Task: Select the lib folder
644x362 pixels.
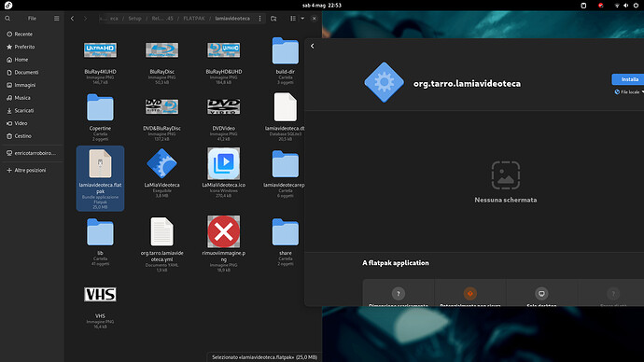Action: (100, 242)
